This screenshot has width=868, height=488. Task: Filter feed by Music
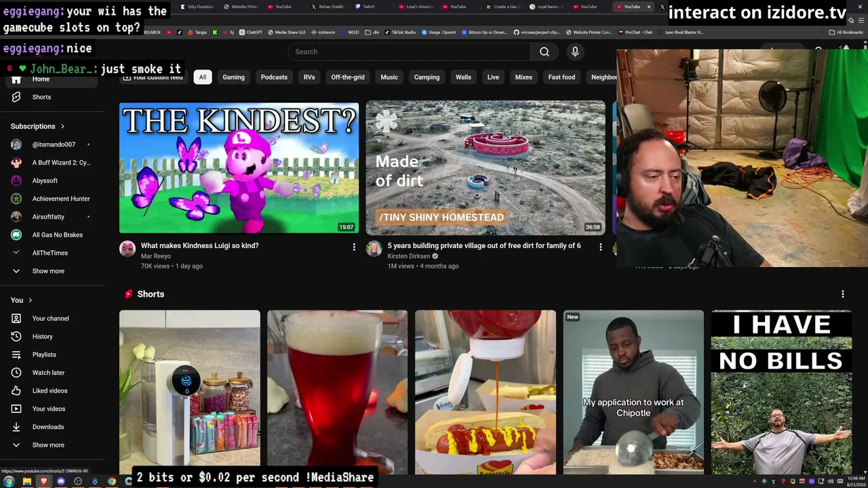click(389, 77)
